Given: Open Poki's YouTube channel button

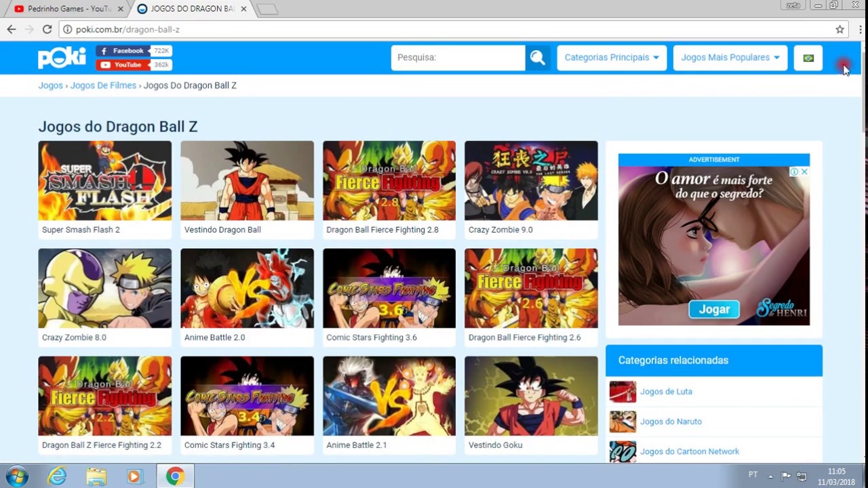Looking at the screenshot, I should [134, 65].
